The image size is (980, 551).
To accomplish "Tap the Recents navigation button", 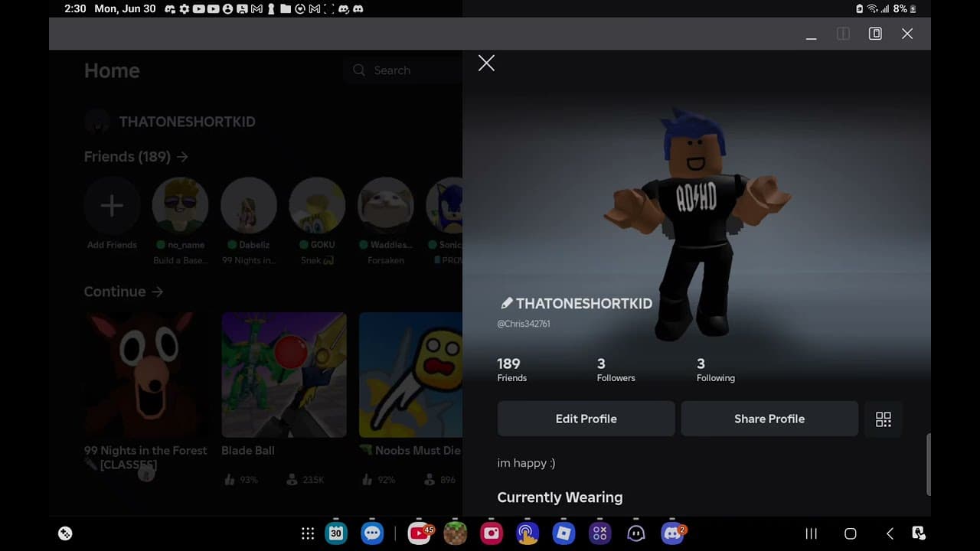I will [x=812, y=534].
